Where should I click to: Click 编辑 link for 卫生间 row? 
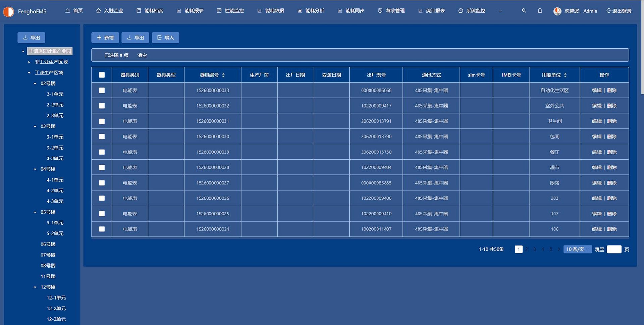click(x=596, y=121)
